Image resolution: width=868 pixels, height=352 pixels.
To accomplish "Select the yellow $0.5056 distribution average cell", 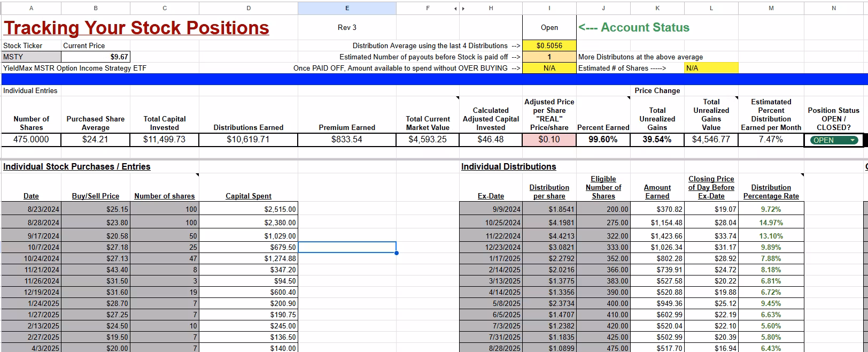I will pyautogui.click(x=549, y=46).
